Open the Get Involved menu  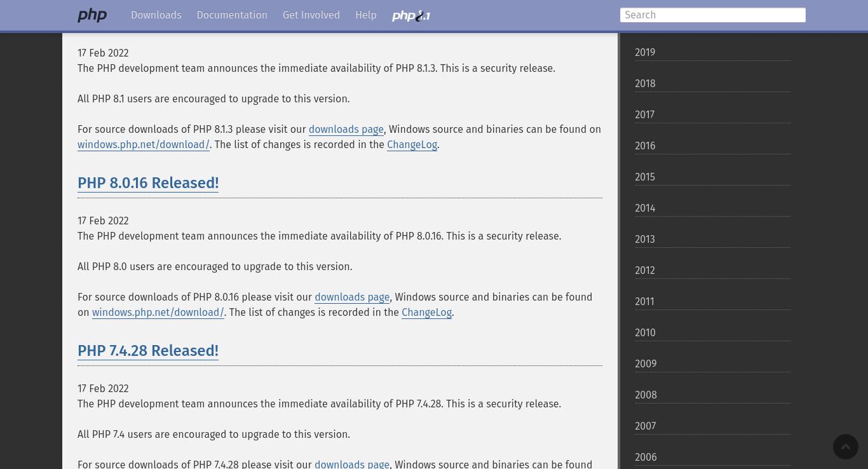[311, 15]
